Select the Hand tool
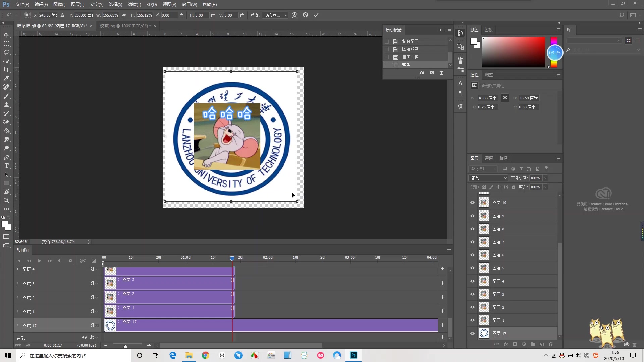 6,192
